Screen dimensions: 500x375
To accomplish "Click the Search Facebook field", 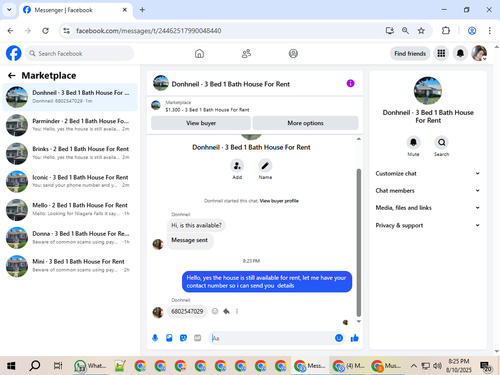I will [79, 53].
